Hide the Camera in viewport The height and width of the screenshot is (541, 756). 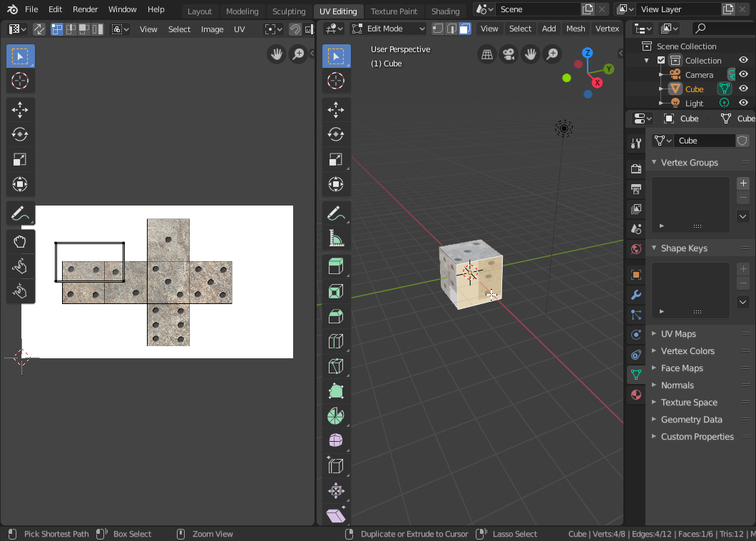[743, 74]
